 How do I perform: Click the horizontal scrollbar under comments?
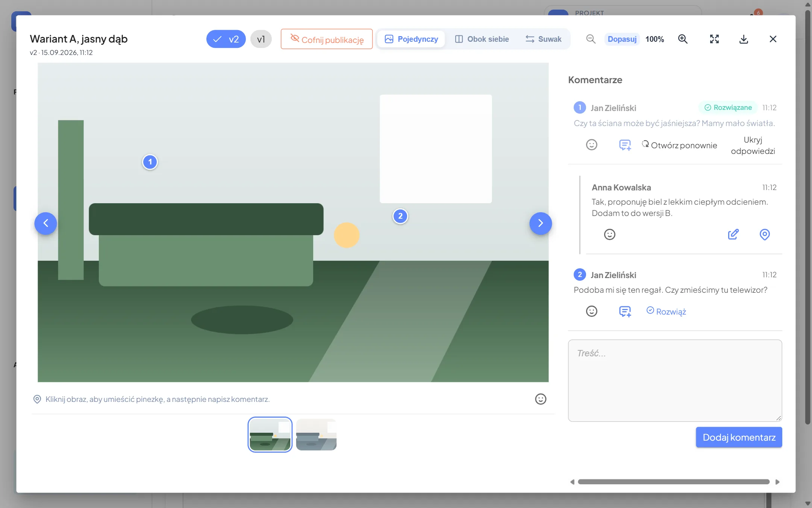click(674, 482)
